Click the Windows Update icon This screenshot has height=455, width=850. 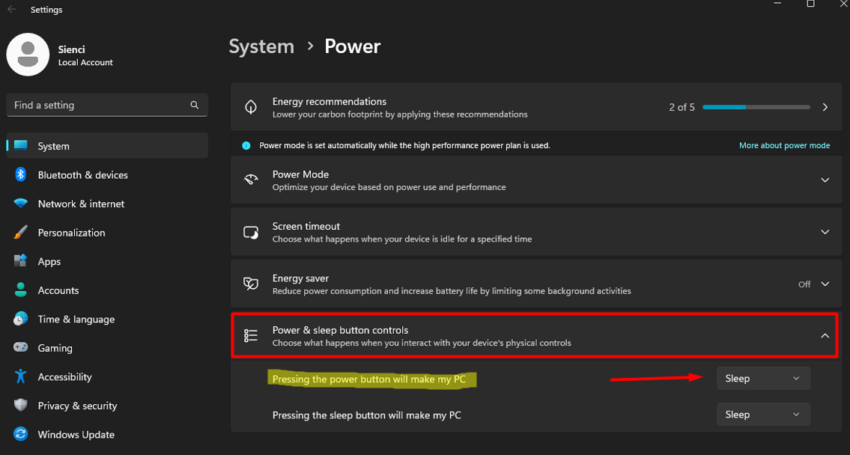(x=20, y=435)
